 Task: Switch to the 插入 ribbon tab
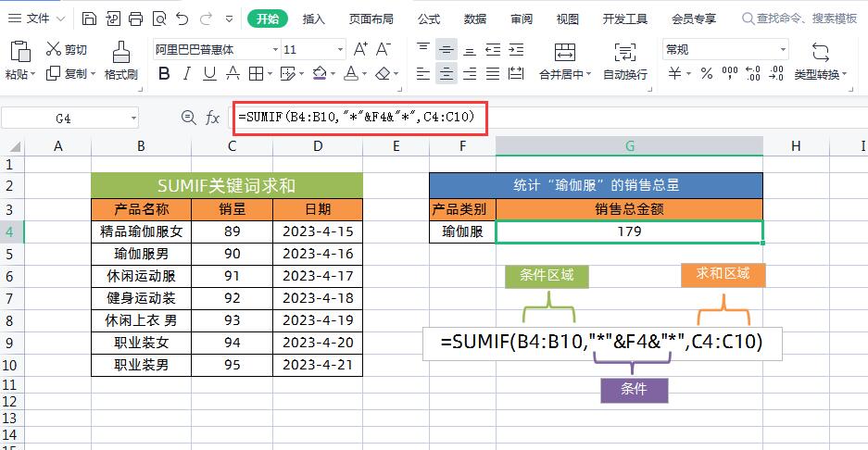pos(314,19)
